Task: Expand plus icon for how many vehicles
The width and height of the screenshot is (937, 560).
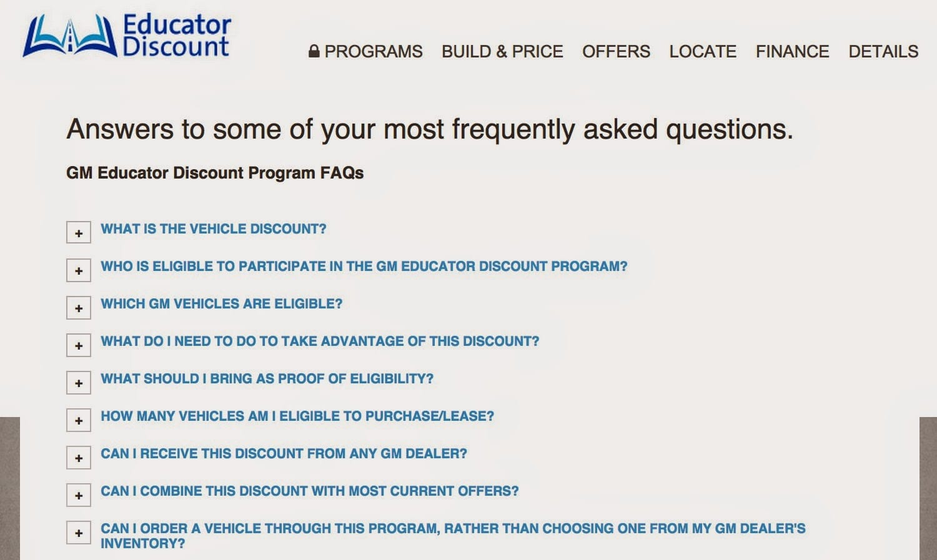Action: click(79, 420)
